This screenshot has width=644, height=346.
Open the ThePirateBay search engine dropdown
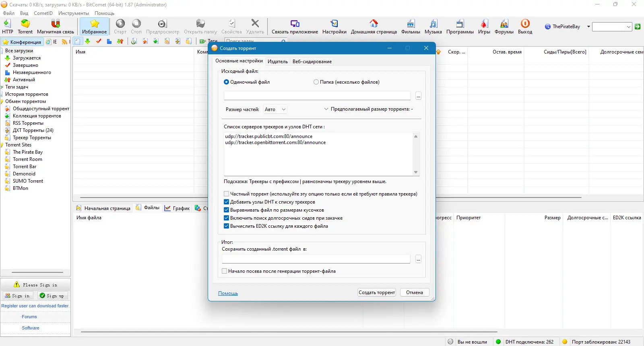[x=588, y=27]
